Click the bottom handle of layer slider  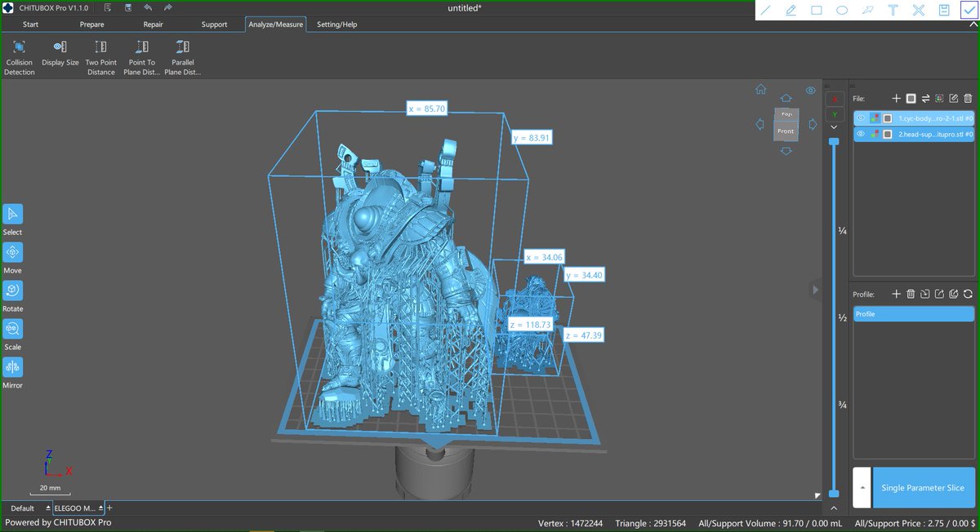[834, 494]
